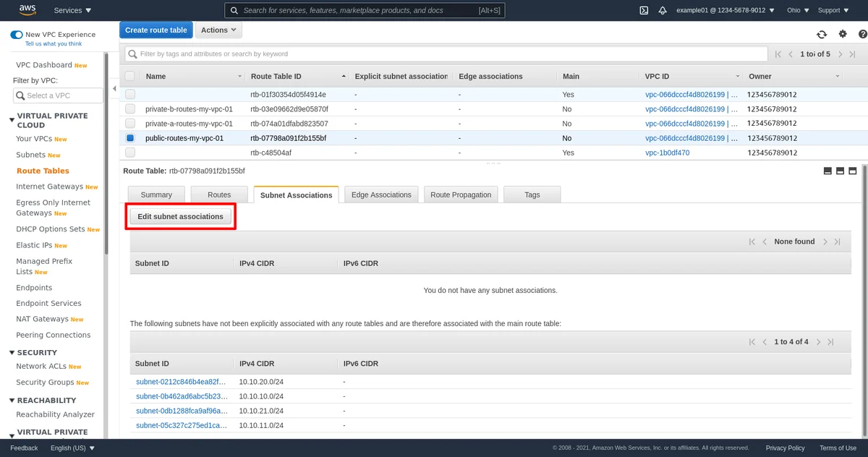Select the private-b-routes-my-vpc-01 row checkbox
This screenshot has height=457, width=868.
click(130, 109)
